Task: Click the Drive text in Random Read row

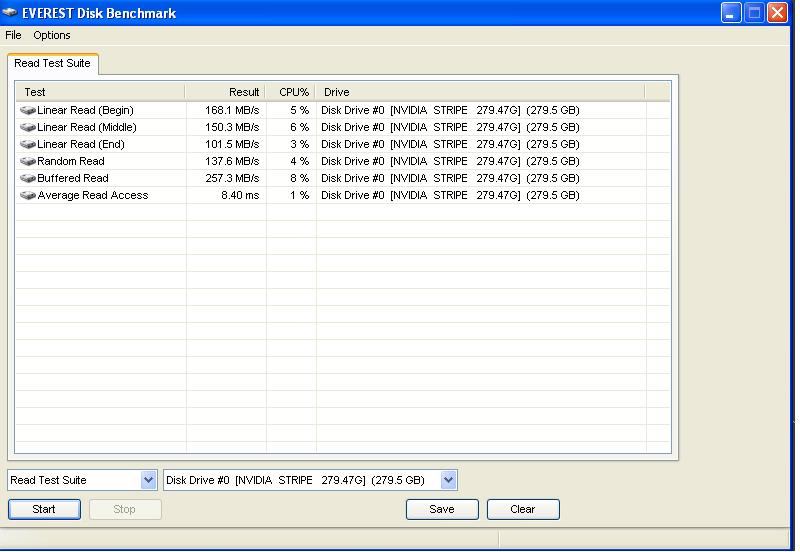Action: point(450,161)
